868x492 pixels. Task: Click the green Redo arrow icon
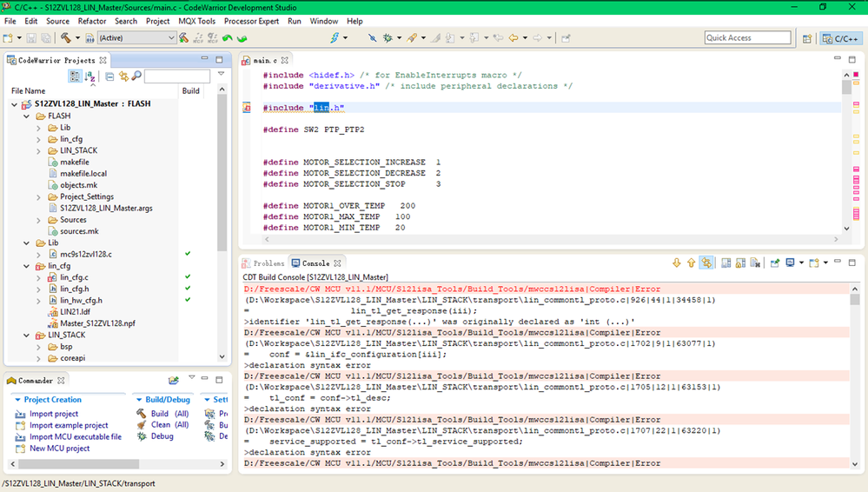click(x=242, y=37)
